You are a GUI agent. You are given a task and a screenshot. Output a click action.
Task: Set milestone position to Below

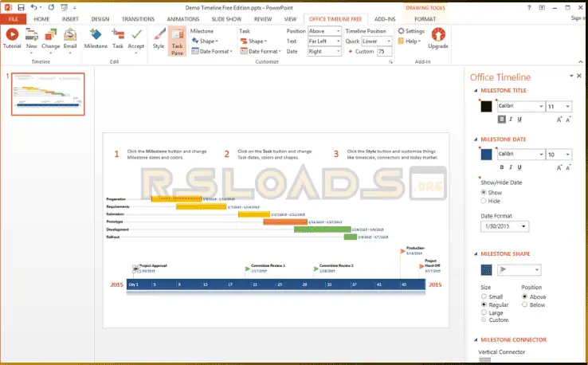[523, 304]
